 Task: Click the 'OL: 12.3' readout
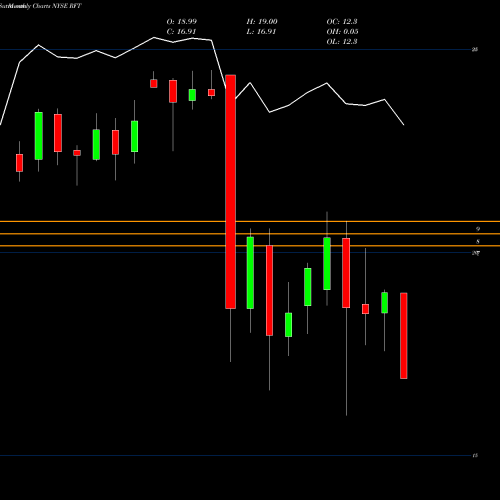(x=342, y=42)
